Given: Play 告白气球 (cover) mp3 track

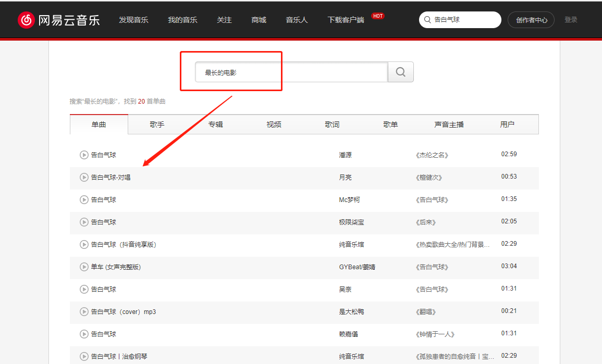Looking at the screenshot, I should pos(84,312).
